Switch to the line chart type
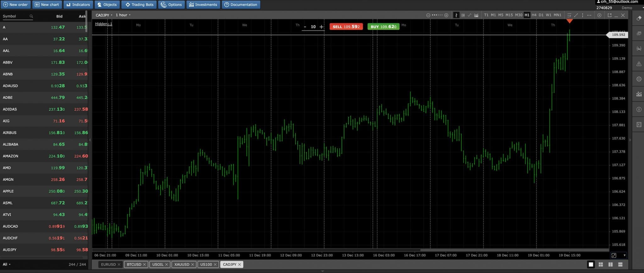Image resolution: width=644 pixels, height=273 pixels. click(x=469, y=15)
